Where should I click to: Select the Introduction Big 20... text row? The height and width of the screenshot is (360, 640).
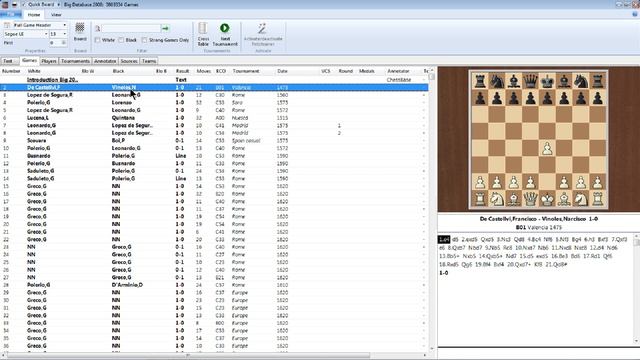point(214,80)
